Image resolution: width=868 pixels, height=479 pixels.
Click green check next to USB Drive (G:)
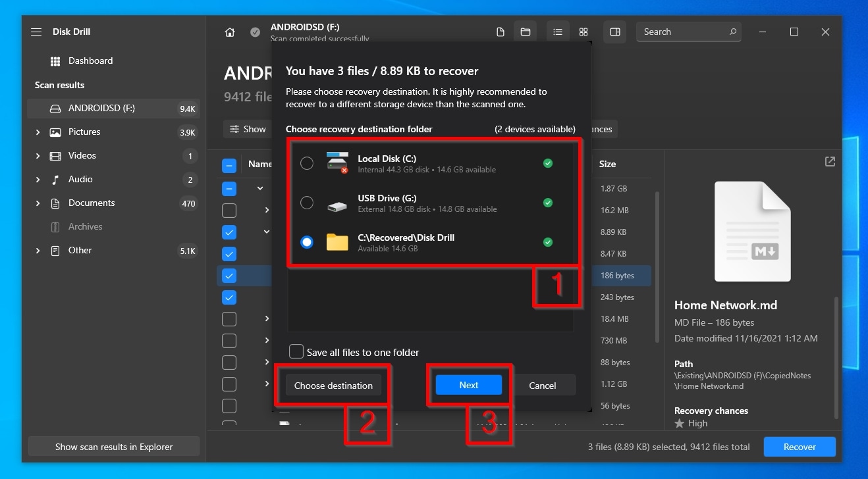[x=548, y=203]
